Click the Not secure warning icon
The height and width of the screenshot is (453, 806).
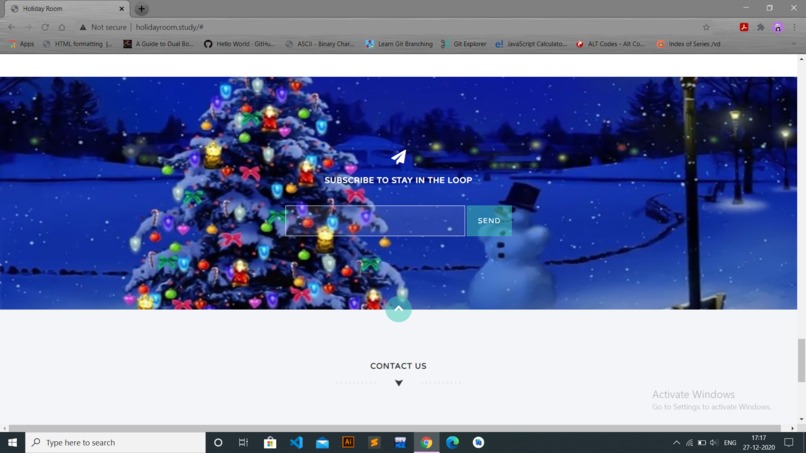[83, 27]
